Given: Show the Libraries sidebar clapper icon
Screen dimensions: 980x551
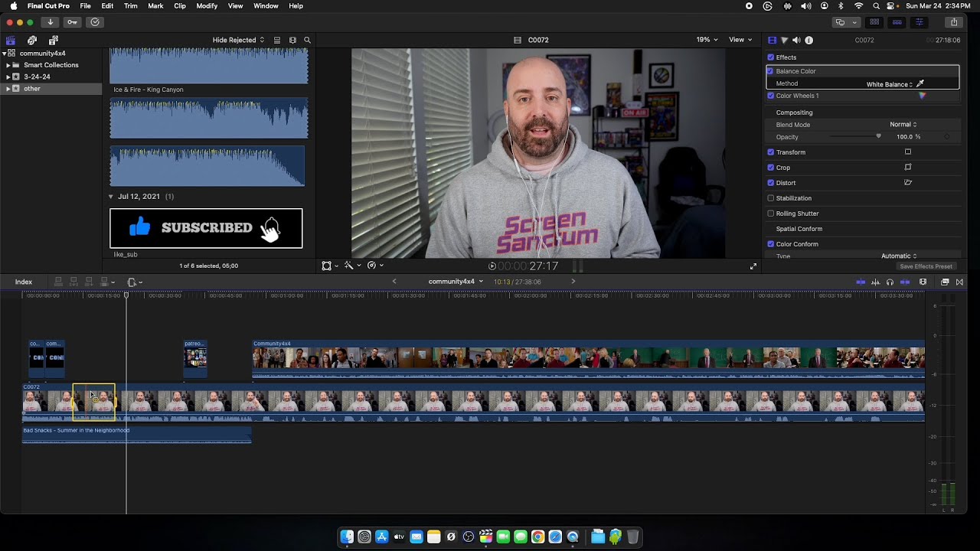Looking at the screenshot, I should 11,40.
